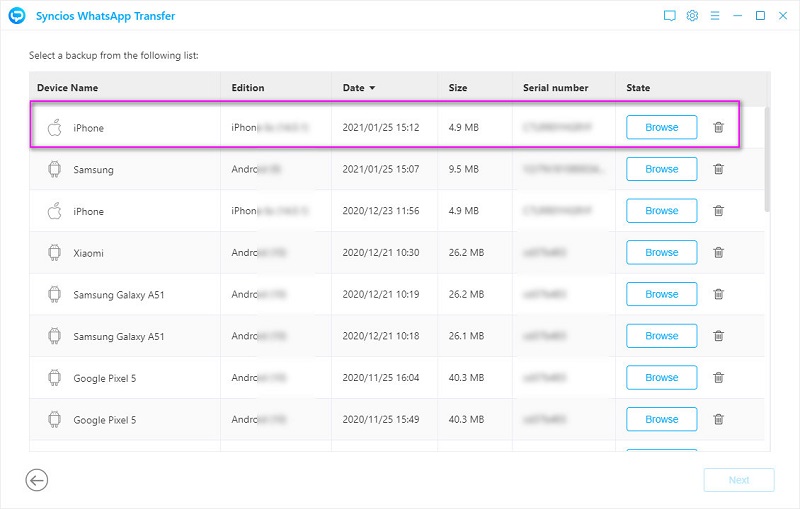Select date 2020/12/23 11:56 cell
The width and height of the screenshot is (800, 509).
pyautogui.click(x=381, y=211)
